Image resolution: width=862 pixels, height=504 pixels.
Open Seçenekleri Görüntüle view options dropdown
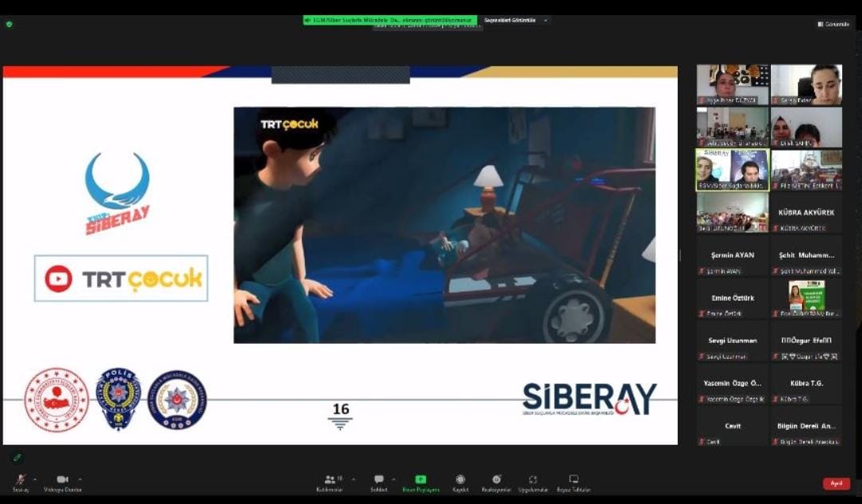click(516, 20)
